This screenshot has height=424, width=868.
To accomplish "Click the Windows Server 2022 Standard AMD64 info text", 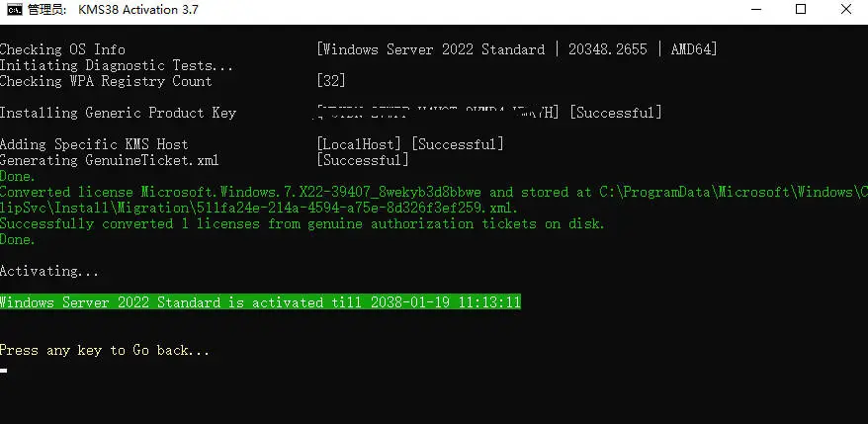I will tap(516, 49).
